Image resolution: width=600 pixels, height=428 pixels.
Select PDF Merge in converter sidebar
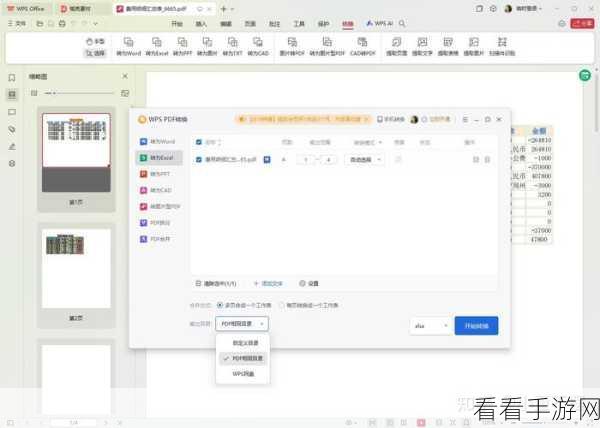coord(158,239)
